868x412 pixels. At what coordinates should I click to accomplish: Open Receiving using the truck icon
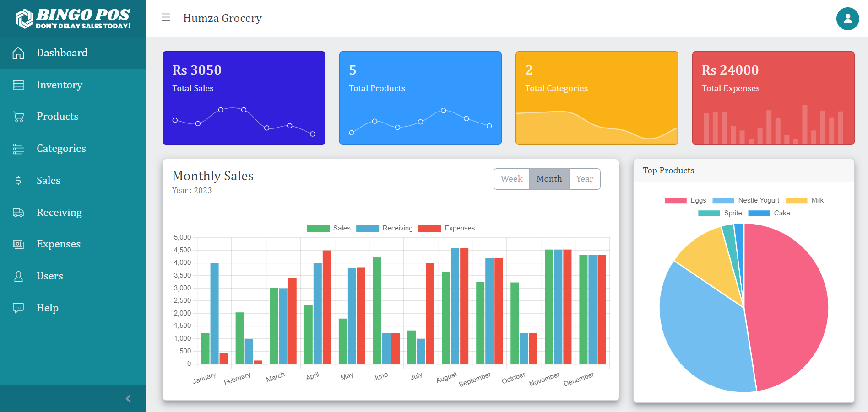[x=18, y=212]
